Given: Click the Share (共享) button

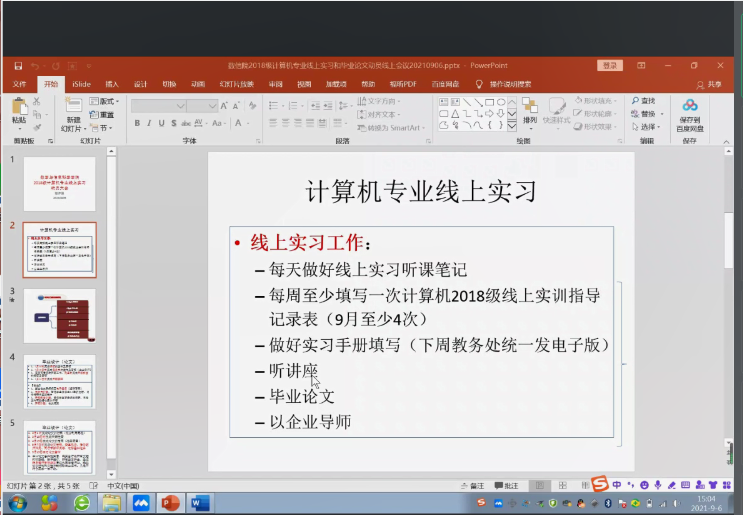Looking at the screenshot, I should (x=709, y=84).
